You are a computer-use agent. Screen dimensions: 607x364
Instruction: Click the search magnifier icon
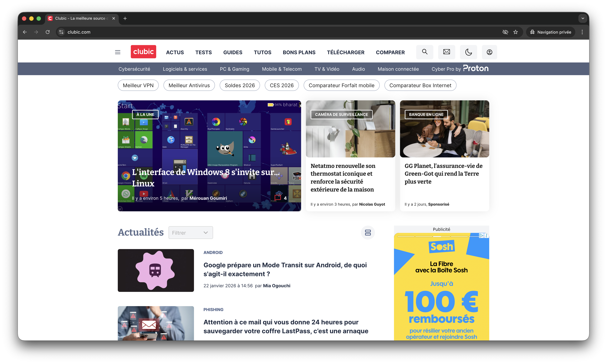pos(425,52)
